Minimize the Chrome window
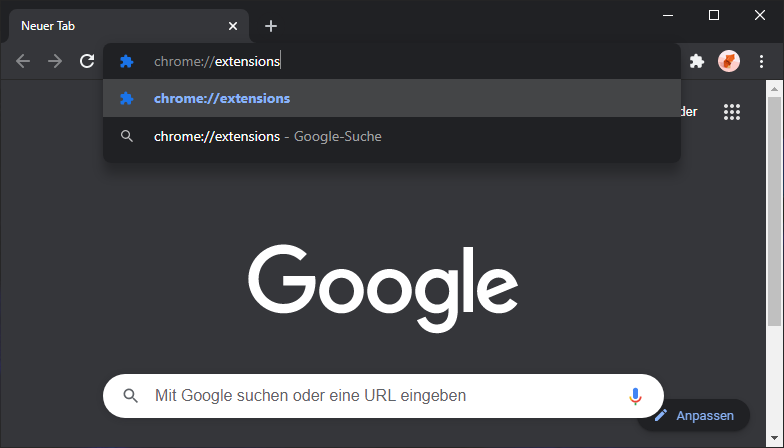Viewport: 784px width, 448px height. (x=668, y=15)
